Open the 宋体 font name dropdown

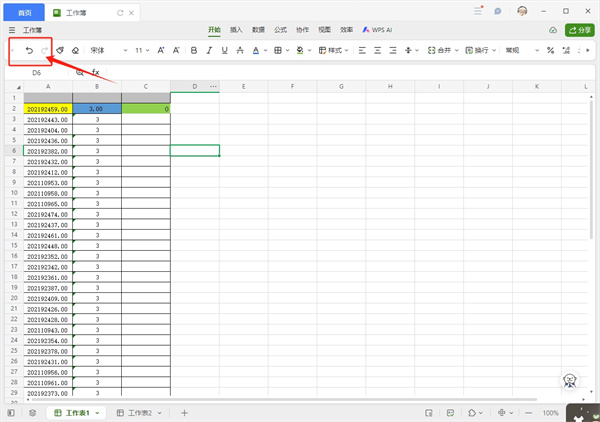coord(109,50)
